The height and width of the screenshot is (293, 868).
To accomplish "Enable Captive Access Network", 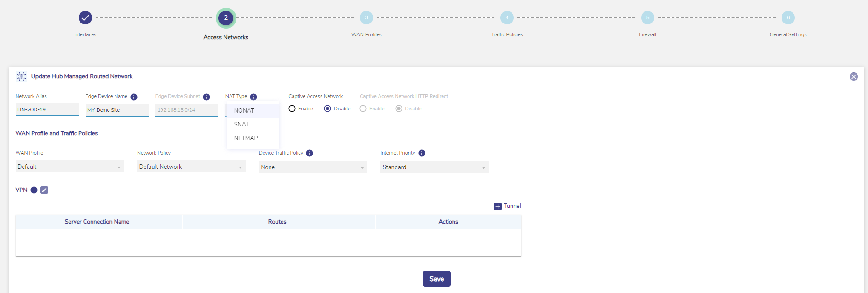I will click(x=292, y=109).
